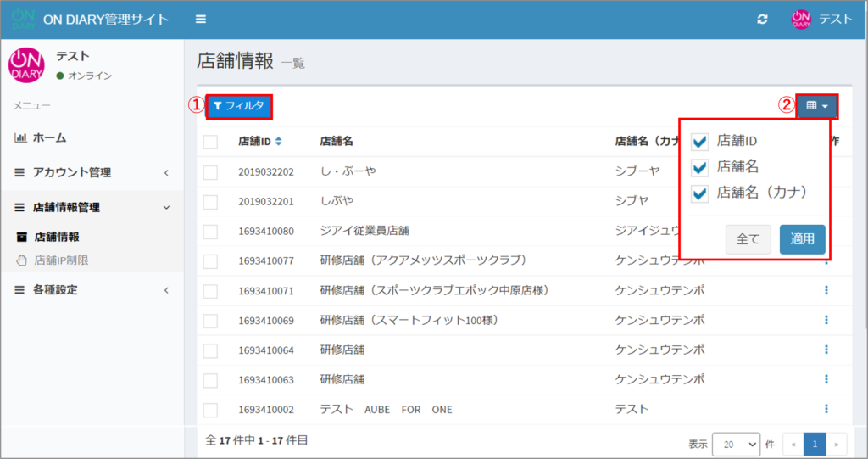Sort by 店舗ID column arrows
The height and width of the screenshot is (459, 868).
tap(279, 141)
